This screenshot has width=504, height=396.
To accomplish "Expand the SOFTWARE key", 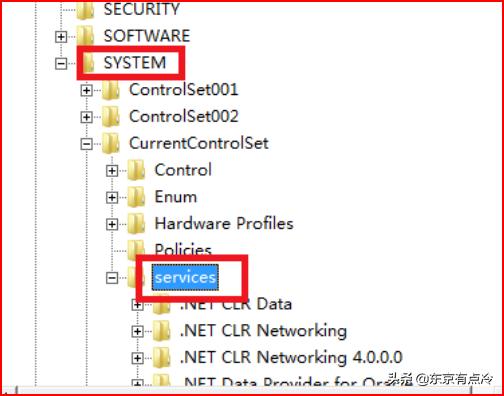I will (61, 36).
